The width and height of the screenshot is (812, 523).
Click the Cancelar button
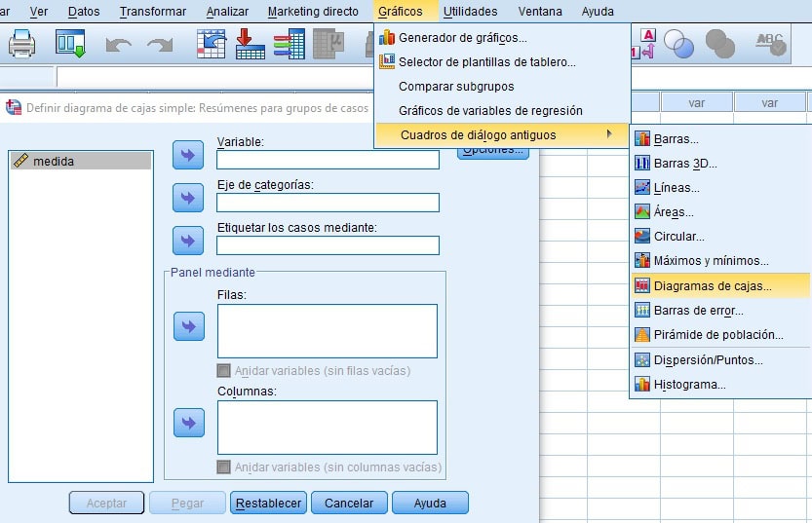(349, 503)
